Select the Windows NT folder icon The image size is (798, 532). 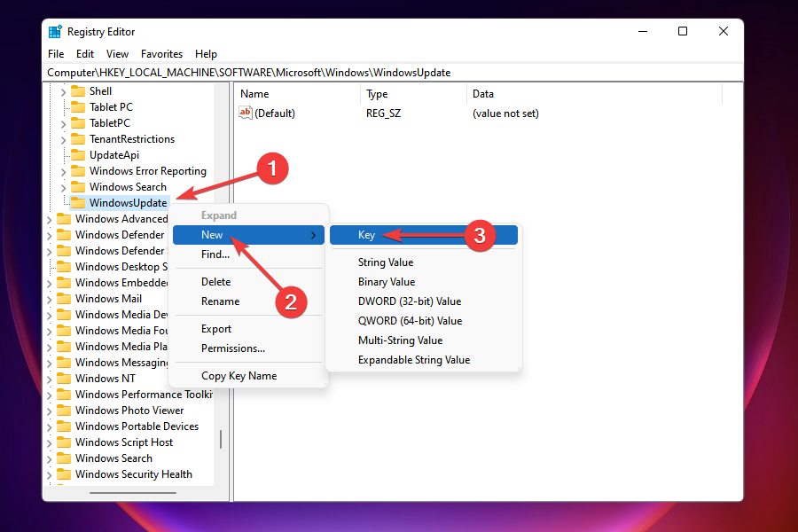[x=64, y=379]
